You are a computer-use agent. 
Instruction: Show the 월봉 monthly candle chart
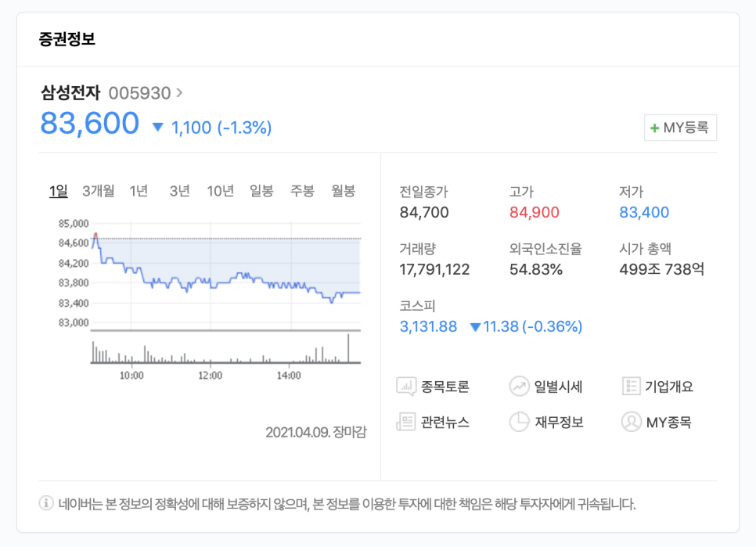click(x=344, y=191)
